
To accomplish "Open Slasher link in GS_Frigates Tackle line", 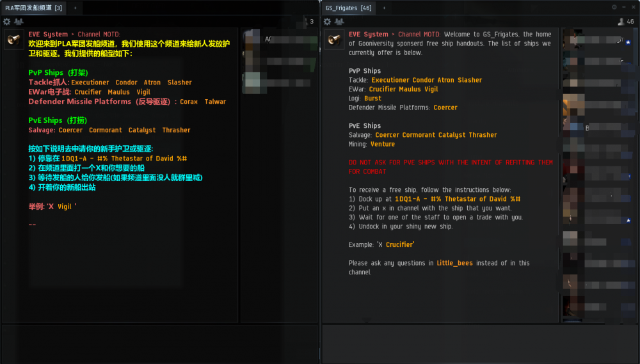I will pos(470,80).
